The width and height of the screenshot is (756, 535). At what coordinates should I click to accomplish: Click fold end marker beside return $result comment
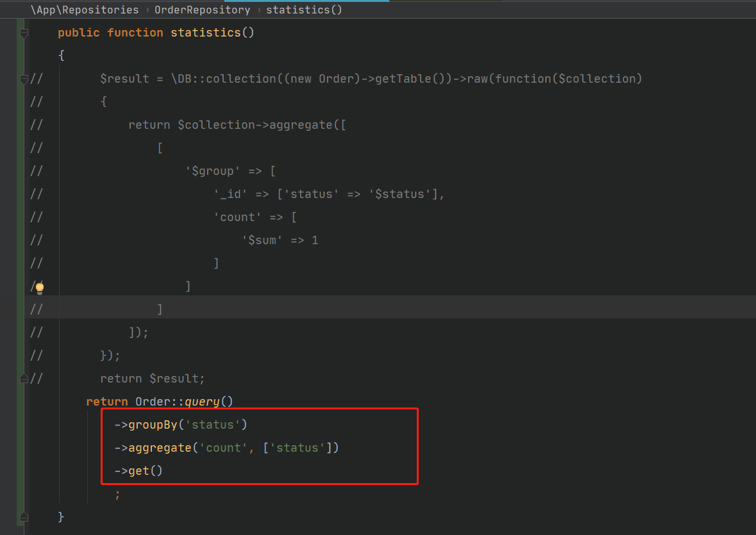[24, 379]
